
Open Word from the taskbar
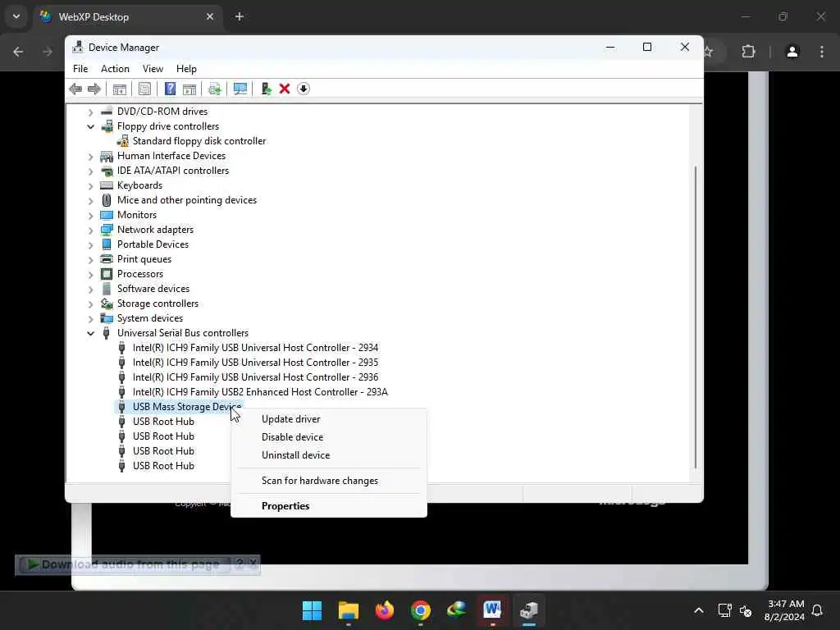(492, 610)
